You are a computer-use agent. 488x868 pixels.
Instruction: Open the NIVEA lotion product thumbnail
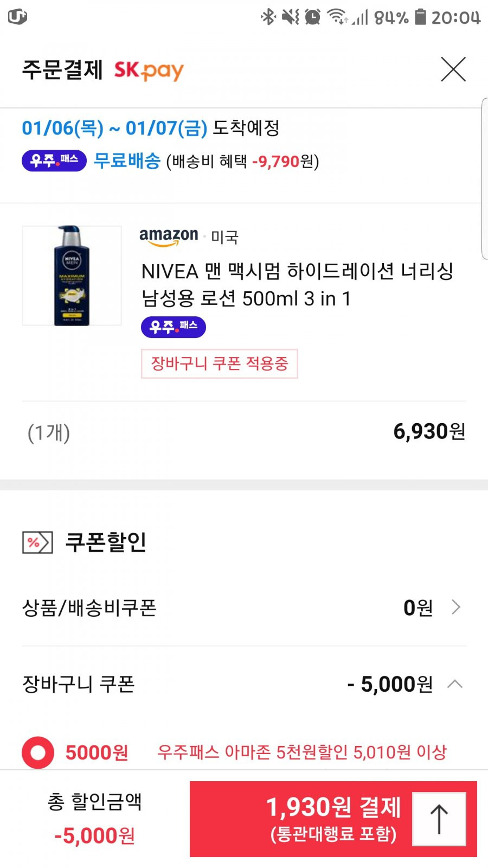pyautogui.click(x=72, y=276)
